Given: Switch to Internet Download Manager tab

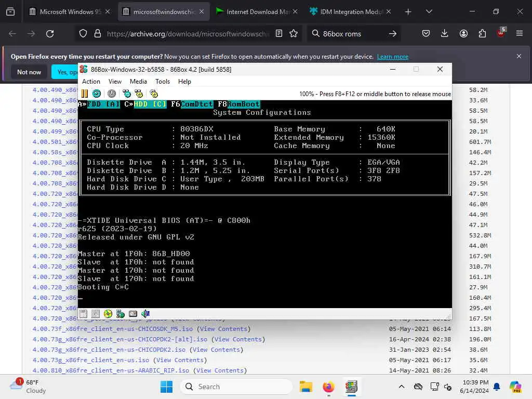Looking at the screenshot, I should click(x=257, y=11).
